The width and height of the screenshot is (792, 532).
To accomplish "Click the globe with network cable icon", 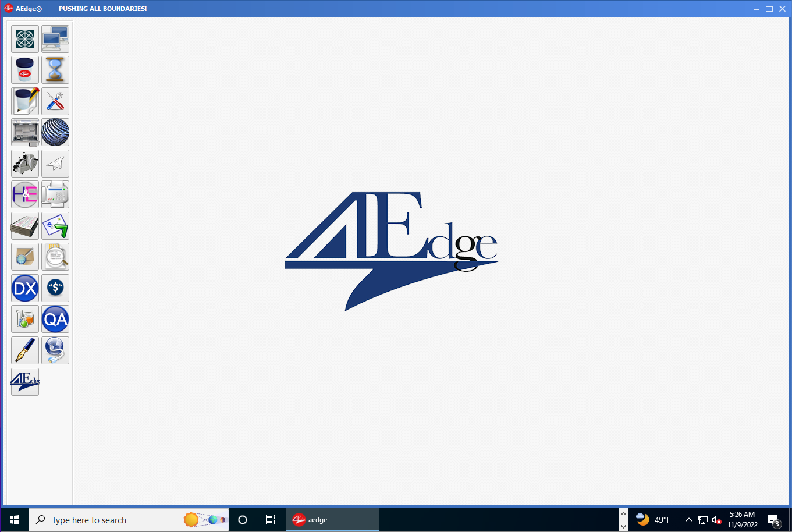I will (55, 350).
